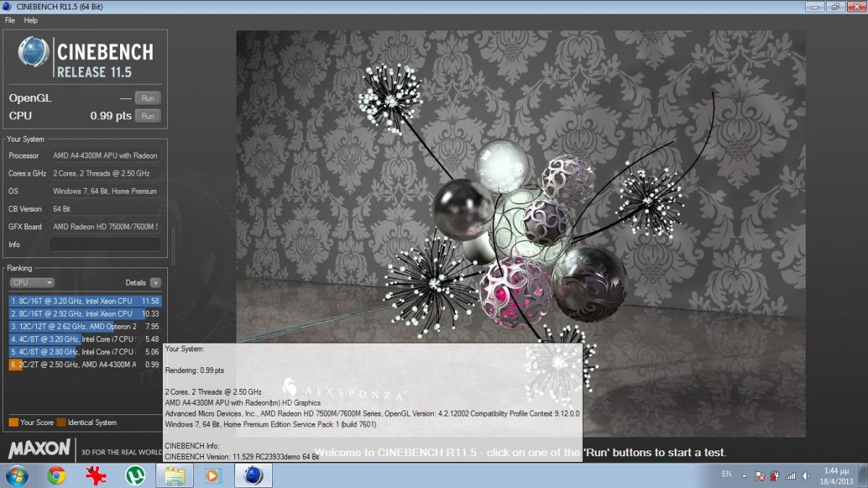
Task: Select ranking entry 3 AMD Opteron 12C/12T
Action: 85,326
